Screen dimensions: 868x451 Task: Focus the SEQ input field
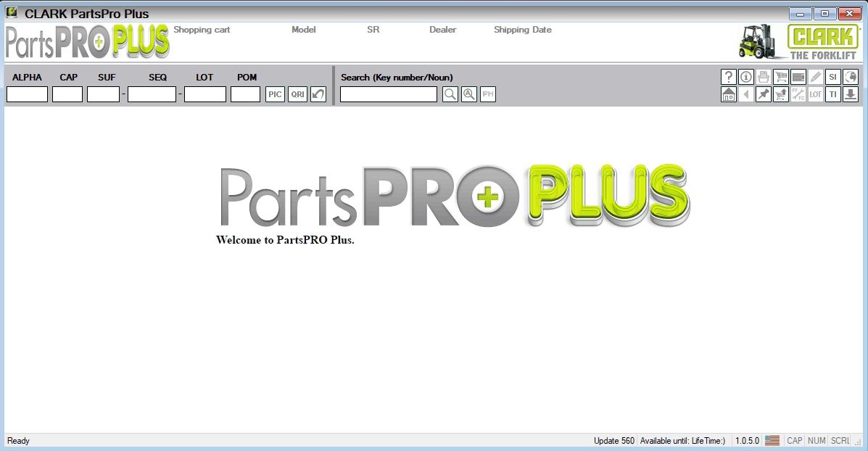click(152, 94)
